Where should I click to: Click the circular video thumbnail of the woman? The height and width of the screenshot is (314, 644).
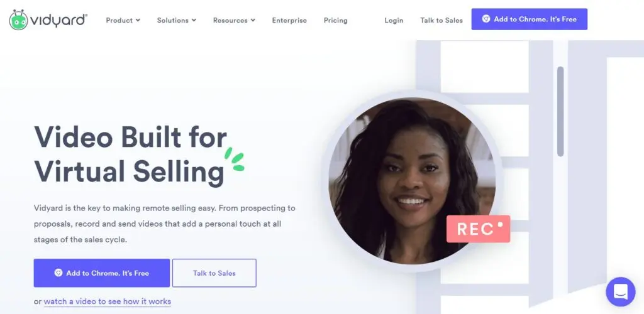coord(412,180)
